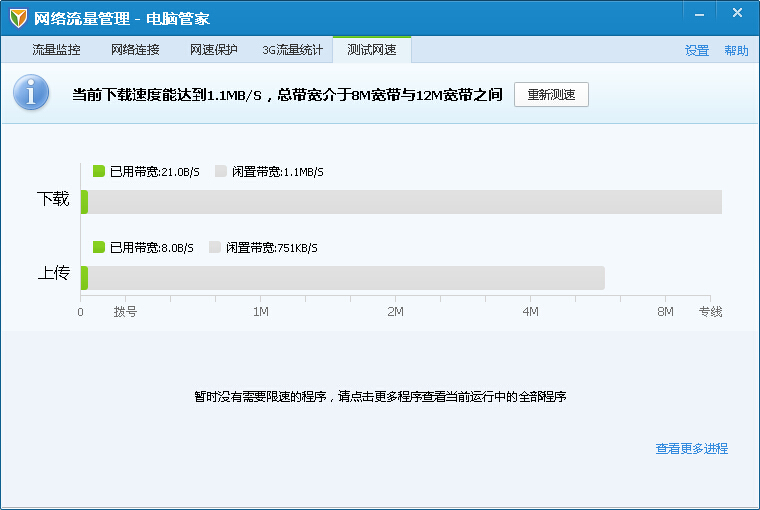Click the green 已用带宽 upload legend square
This screenshot has width=760, height=510.
pos(99,247)
